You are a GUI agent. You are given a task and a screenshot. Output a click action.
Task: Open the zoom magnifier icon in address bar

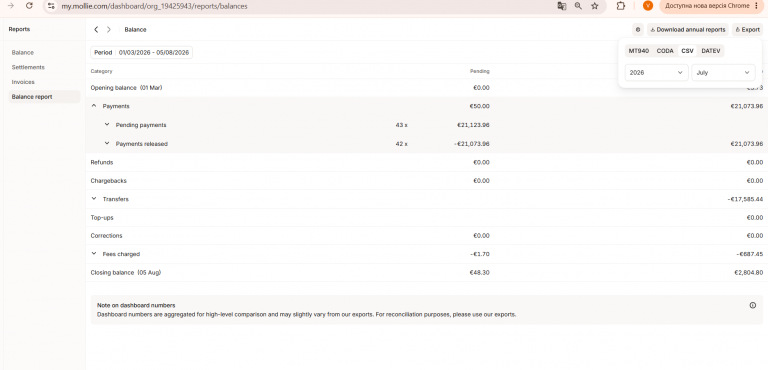[x=578, y=6]
